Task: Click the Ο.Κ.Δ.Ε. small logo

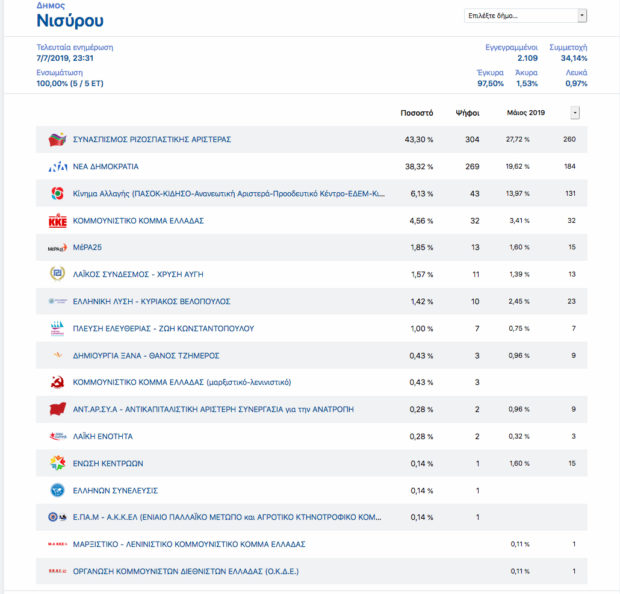Action: click(58, 571)
